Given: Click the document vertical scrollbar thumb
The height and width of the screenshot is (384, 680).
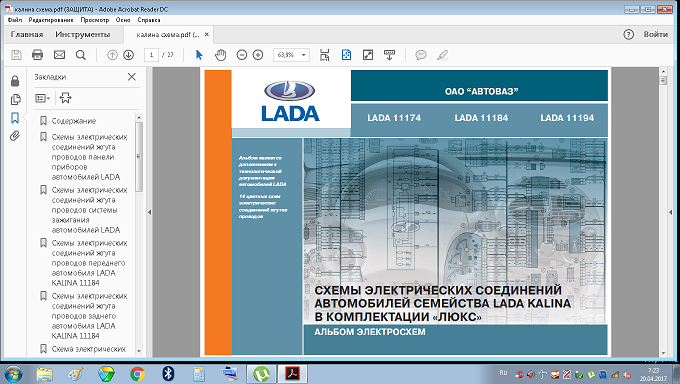Looking at the screenshot, I should [663, 80].
